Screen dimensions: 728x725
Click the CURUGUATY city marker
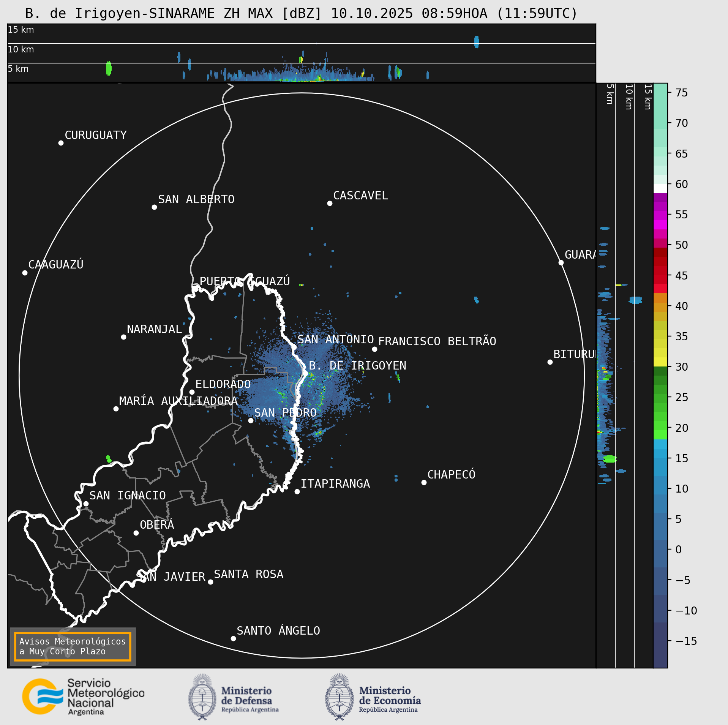[x=61, y=143]
